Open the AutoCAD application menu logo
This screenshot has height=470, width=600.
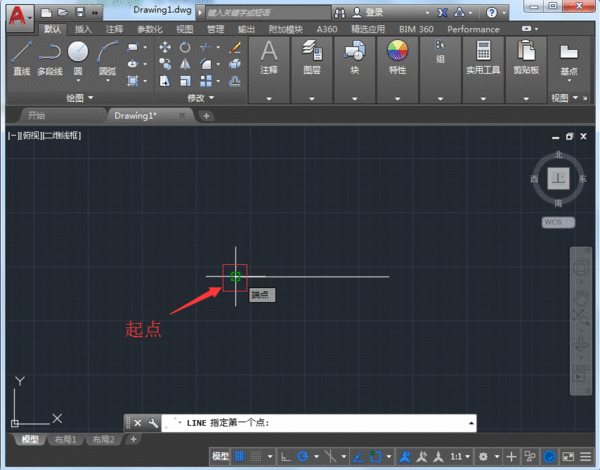[17, 14]
